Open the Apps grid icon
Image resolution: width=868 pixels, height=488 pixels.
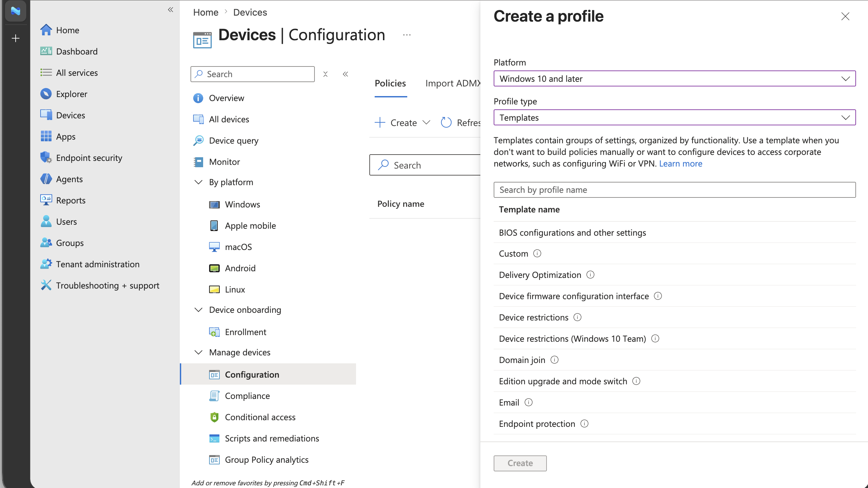pos(46,136)
